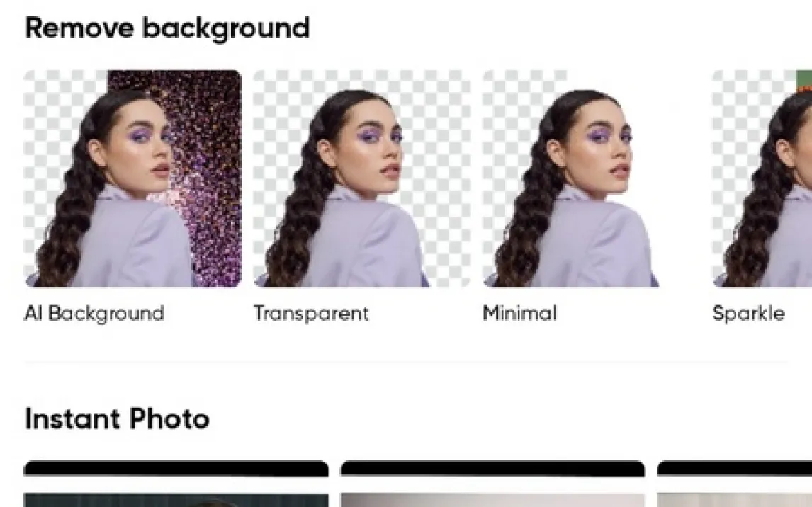The height and width of the screenshot is (507, 812).
Task: Click the white background area in Minimal preview
Action: tap(673, 155)
